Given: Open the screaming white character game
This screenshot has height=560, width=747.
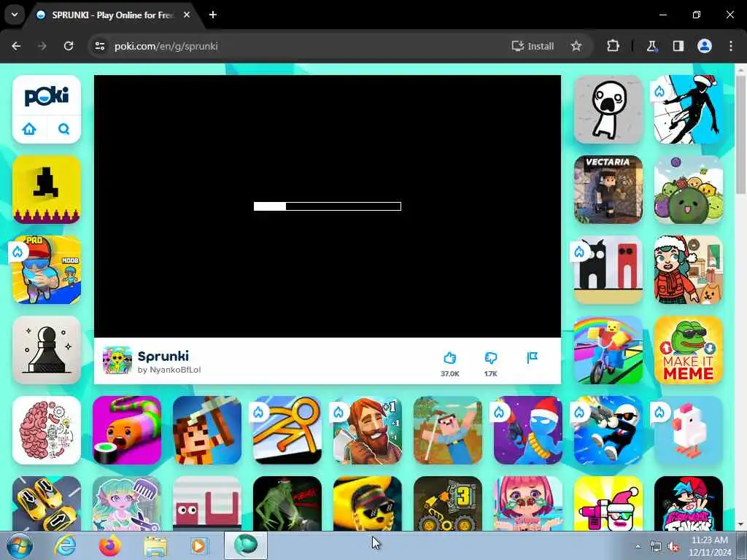Looking at the screenshot, I should 608,109.
